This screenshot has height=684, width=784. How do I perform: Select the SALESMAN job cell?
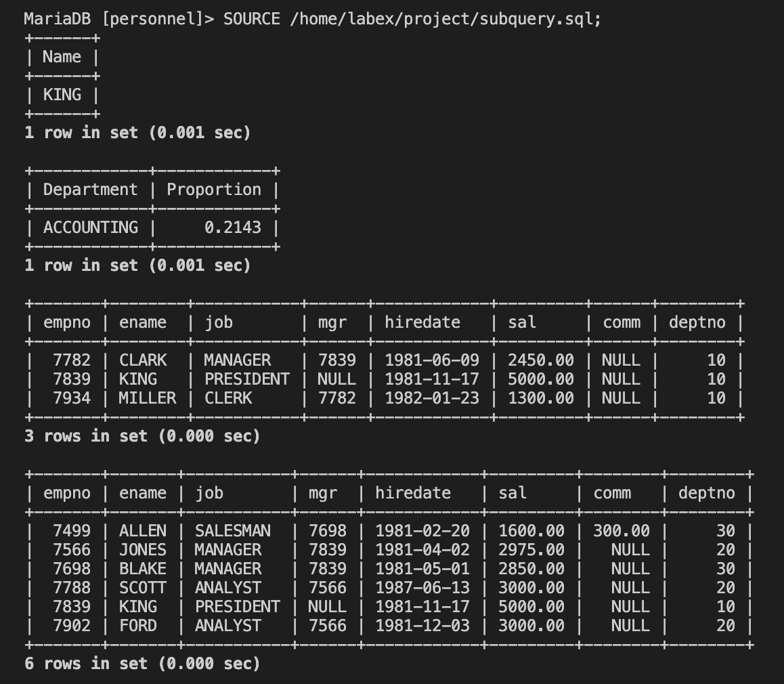(233, 531)
